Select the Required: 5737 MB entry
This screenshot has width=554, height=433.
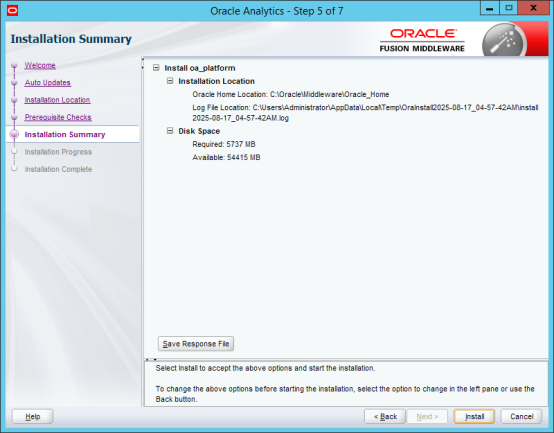(224, 144)
